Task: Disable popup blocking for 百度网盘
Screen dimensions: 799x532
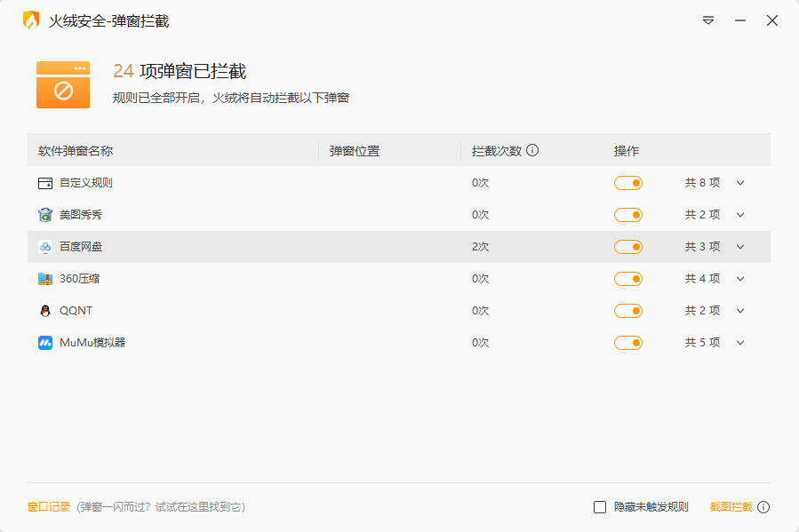Action: coord(628,246)
